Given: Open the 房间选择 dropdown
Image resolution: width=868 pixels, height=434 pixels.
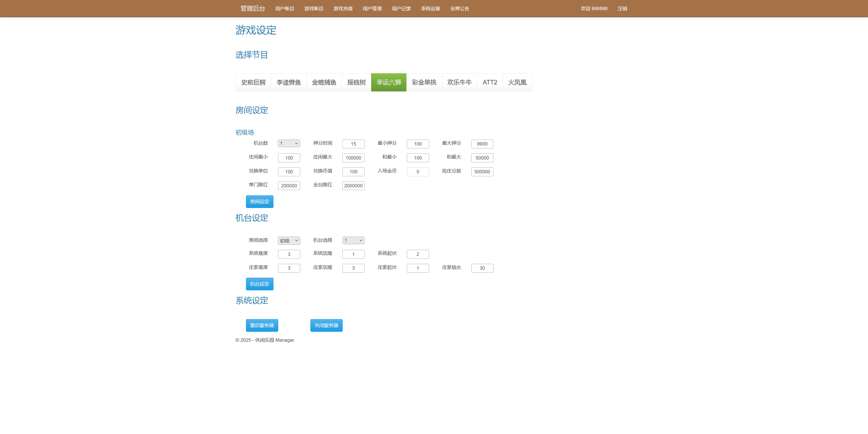Looking at the screenshot, I should 288,241.
